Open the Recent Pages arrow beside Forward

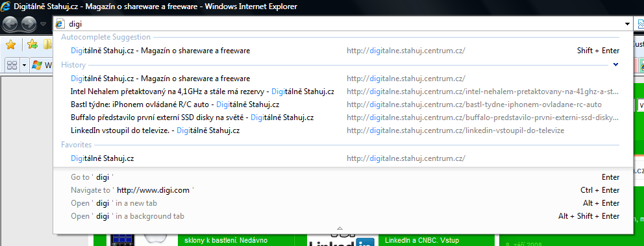43,24
